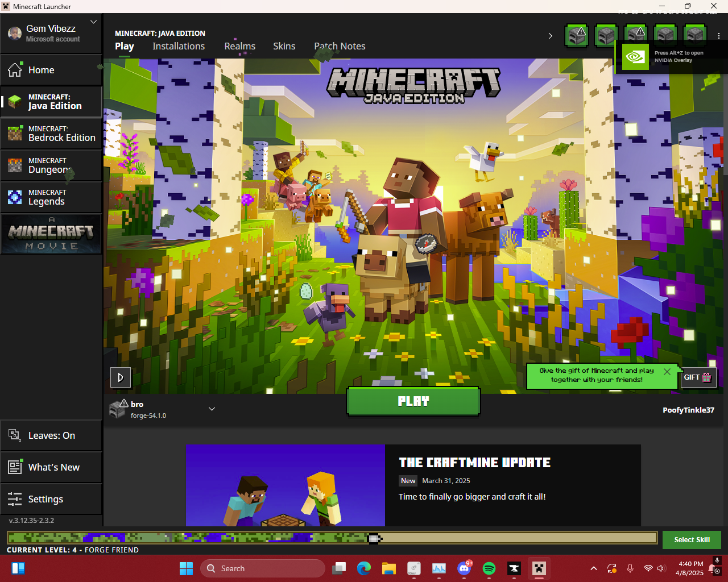Open the Widgets panel on taskbar
The image size is (728, 582).
pos(18,568)
